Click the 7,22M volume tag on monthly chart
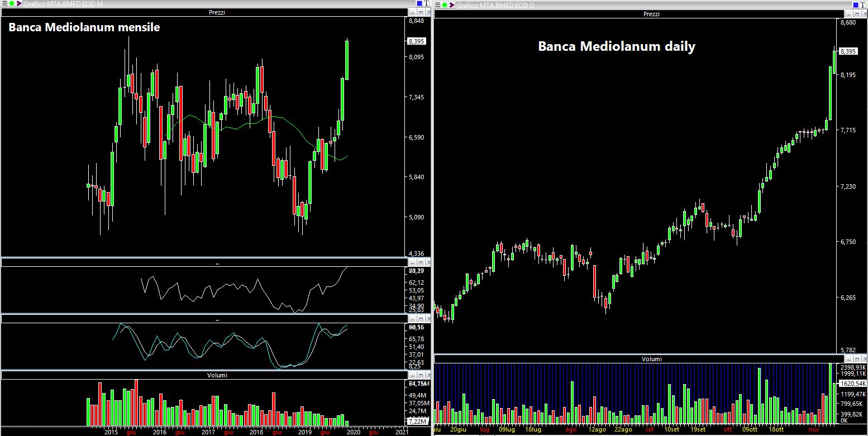 pos(417,420)
